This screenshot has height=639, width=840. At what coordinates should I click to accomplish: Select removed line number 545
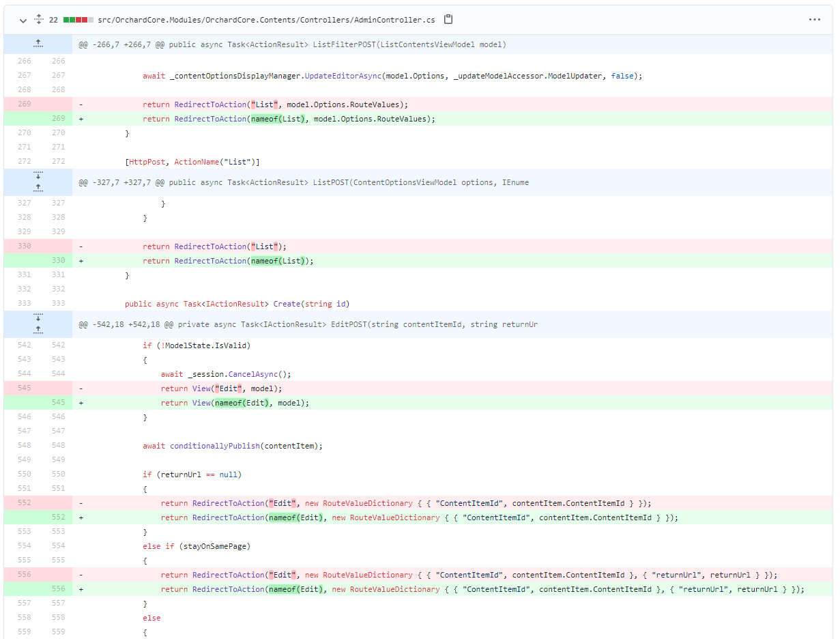pos(24,388)
